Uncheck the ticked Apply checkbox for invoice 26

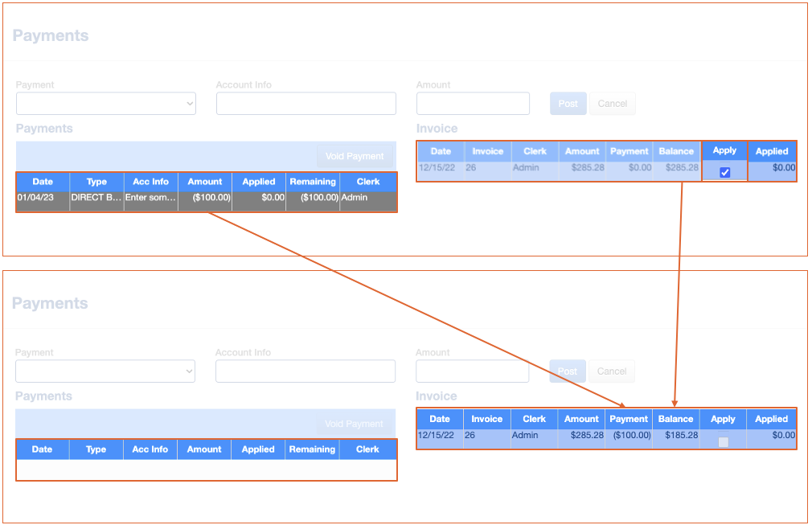click(x=724, y=172)
